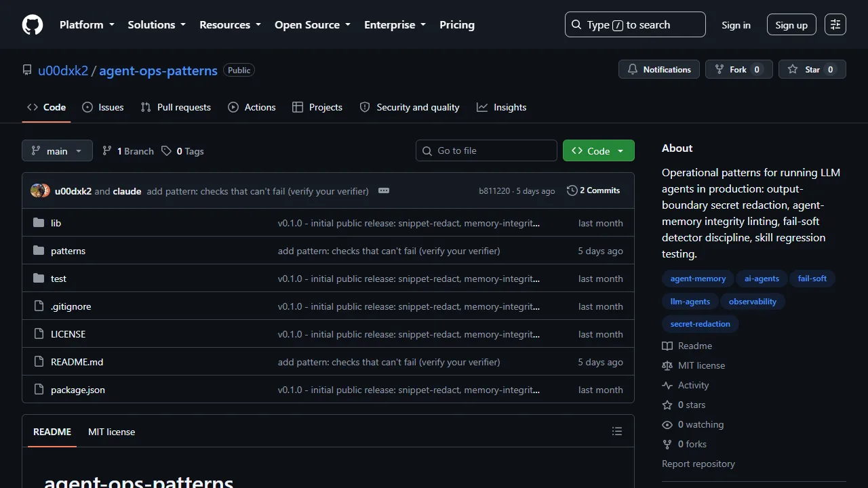Switch to the Insights tab
868x488 pixels.
click(502, 108)
